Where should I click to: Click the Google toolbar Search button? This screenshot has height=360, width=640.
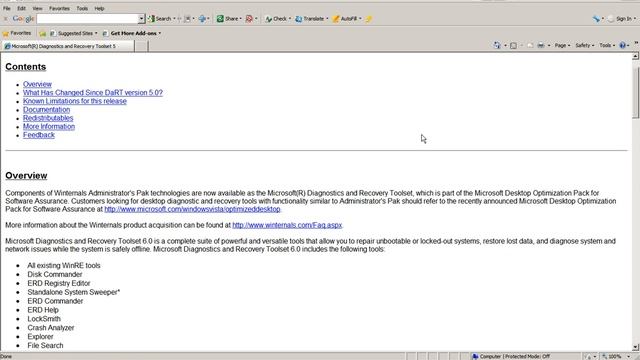coord(160,19)
